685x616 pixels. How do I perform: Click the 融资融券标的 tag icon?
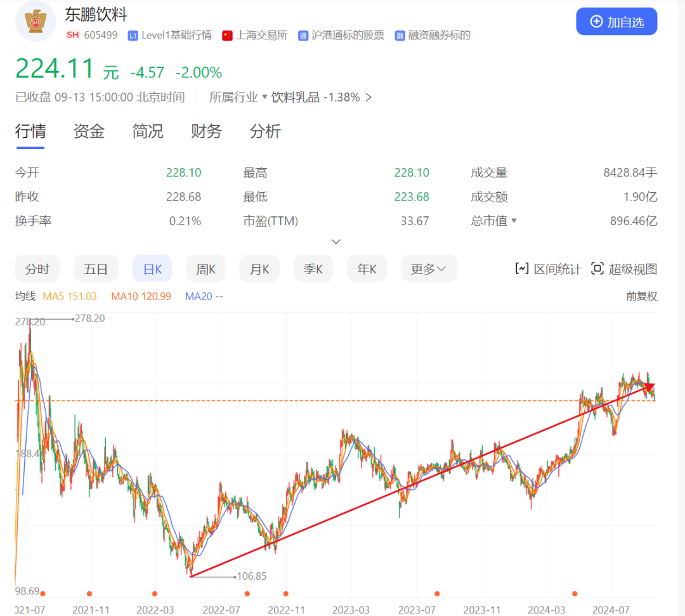click(x=400, y=36)
